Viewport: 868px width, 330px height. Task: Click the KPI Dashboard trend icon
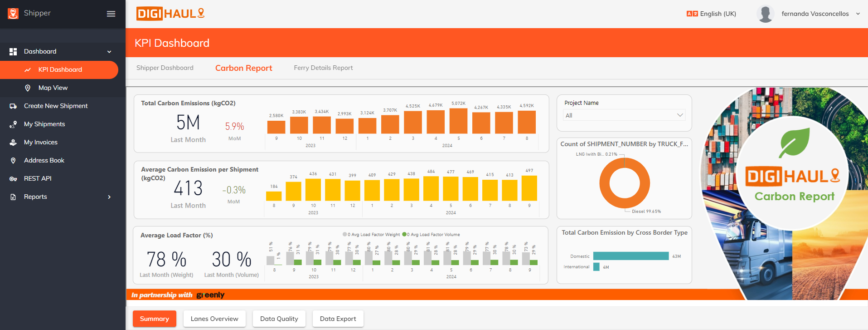click(x=28, y=70)
